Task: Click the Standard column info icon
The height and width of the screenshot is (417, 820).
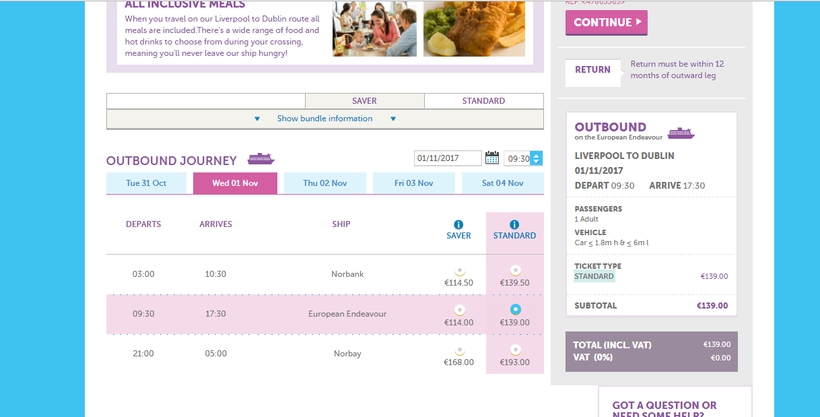Action: [x=515, y=224]
